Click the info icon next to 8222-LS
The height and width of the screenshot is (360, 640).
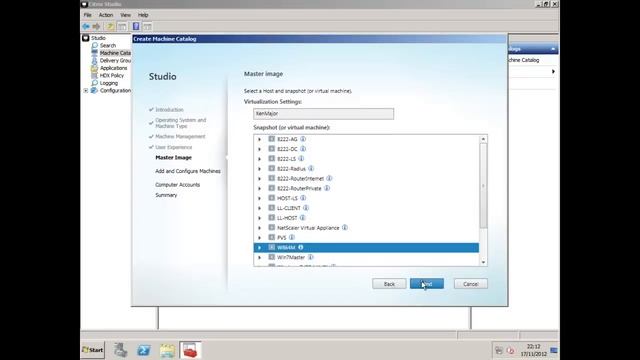301,159
